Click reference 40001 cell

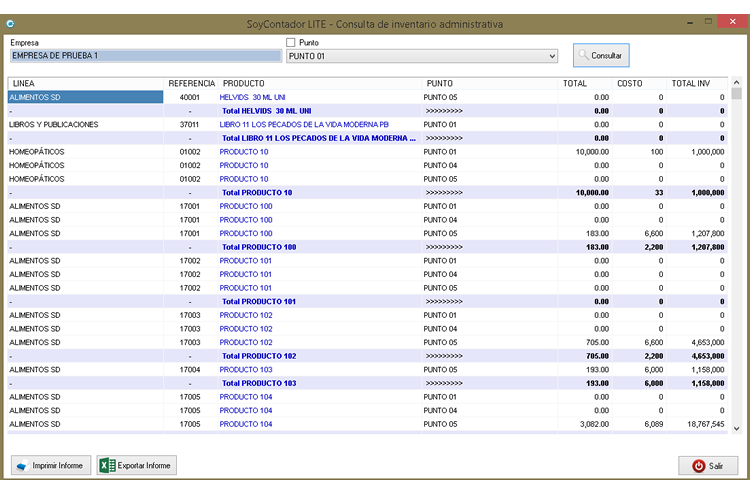(x=190, y=97)
